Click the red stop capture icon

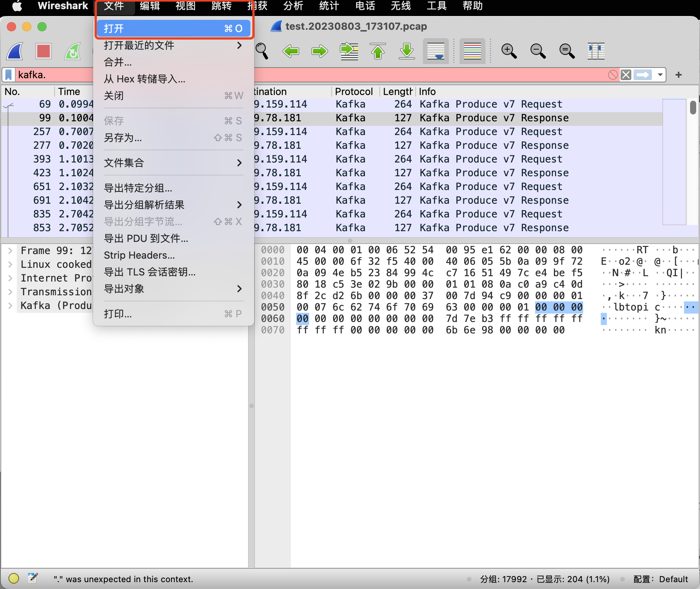pos(44,51)
